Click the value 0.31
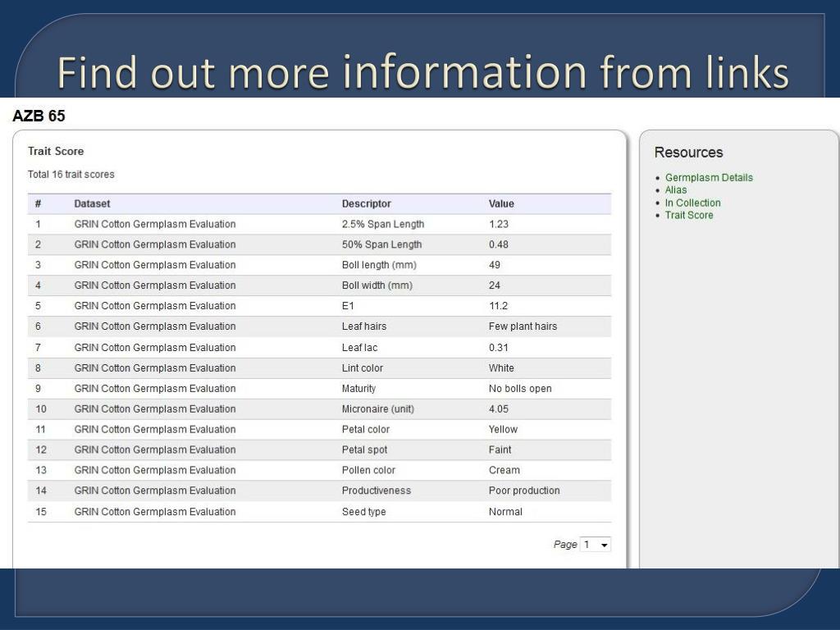Screen dimensions: 840x630 coord(499,348)
